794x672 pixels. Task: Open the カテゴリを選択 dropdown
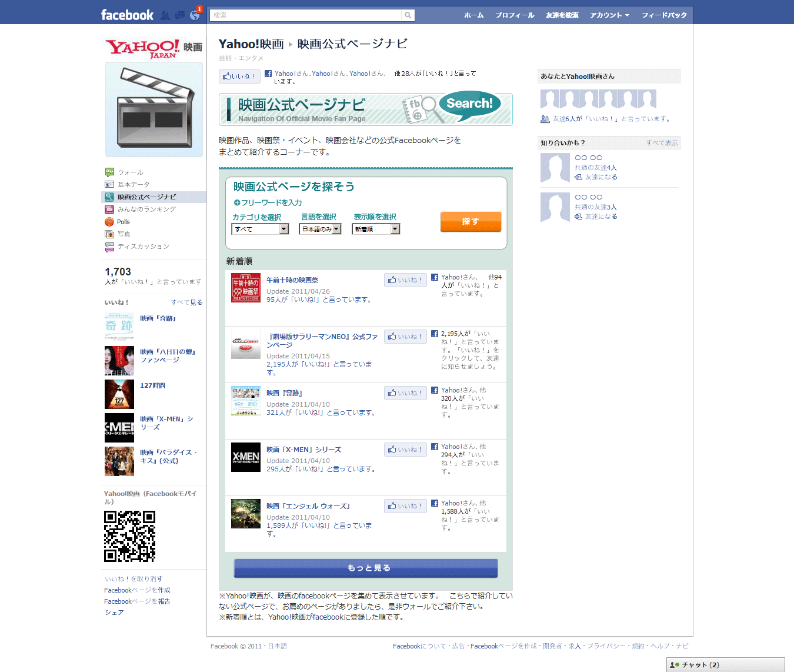[x=260, y=229]
